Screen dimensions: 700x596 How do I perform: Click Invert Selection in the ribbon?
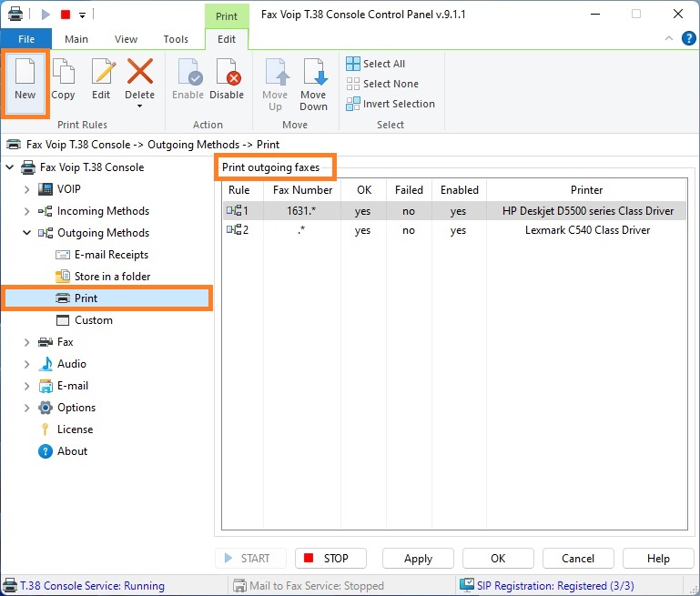(x=391, y=104)
